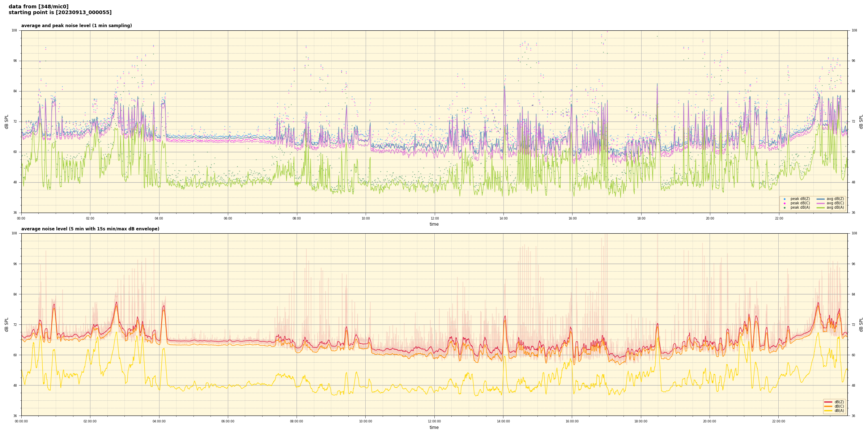This screenshot has width=868, height=434.
Task: Click the bottom chart title about 15s envelope
Action: coord(90,229)
